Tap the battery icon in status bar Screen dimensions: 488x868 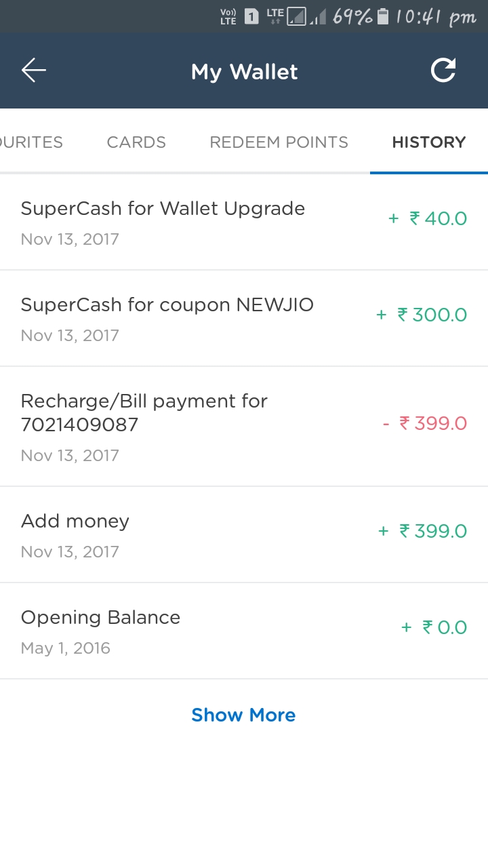383,16
